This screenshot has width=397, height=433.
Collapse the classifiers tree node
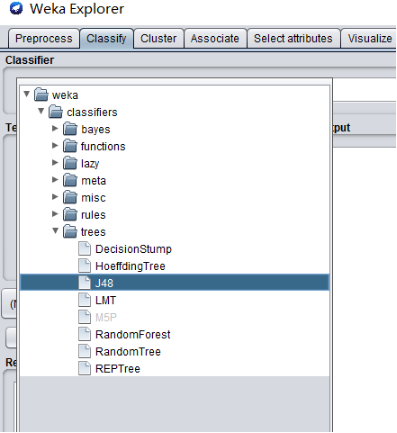[41, 111]
